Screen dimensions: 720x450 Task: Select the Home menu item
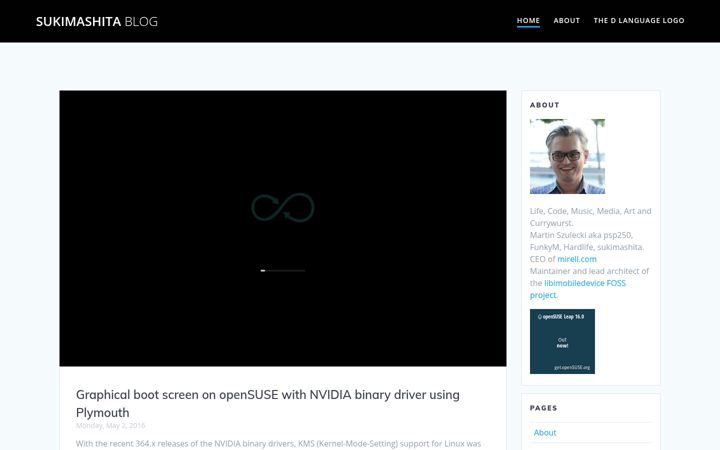(x=528, y=21)
